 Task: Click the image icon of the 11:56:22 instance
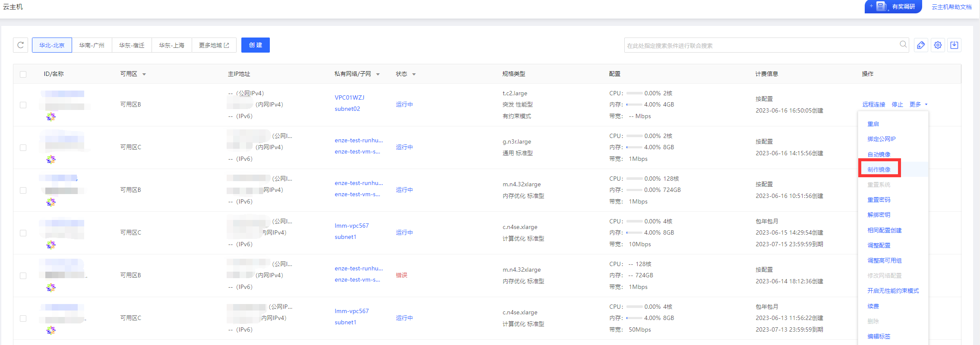(51, 330)
